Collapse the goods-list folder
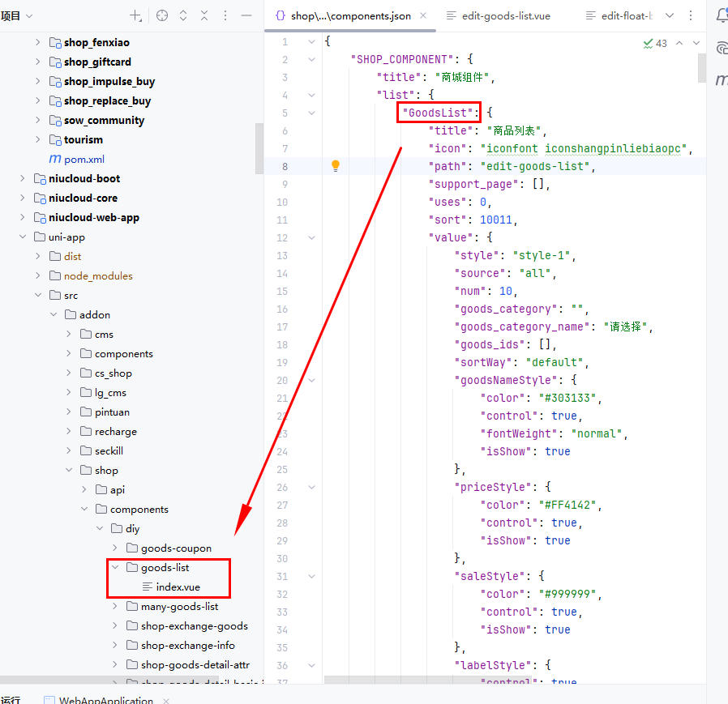Viewport: 728px width, 704px height. tap(116, 568)
